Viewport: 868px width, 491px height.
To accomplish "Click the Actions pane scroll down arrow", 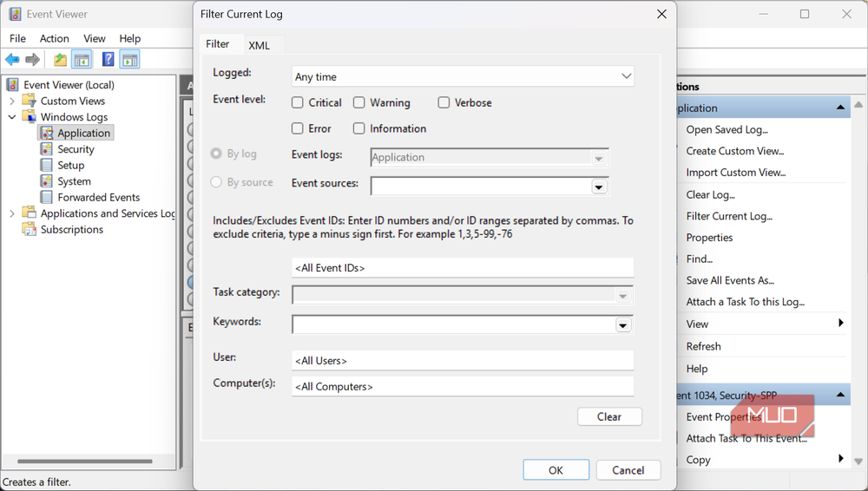I will tap(858, 462).
